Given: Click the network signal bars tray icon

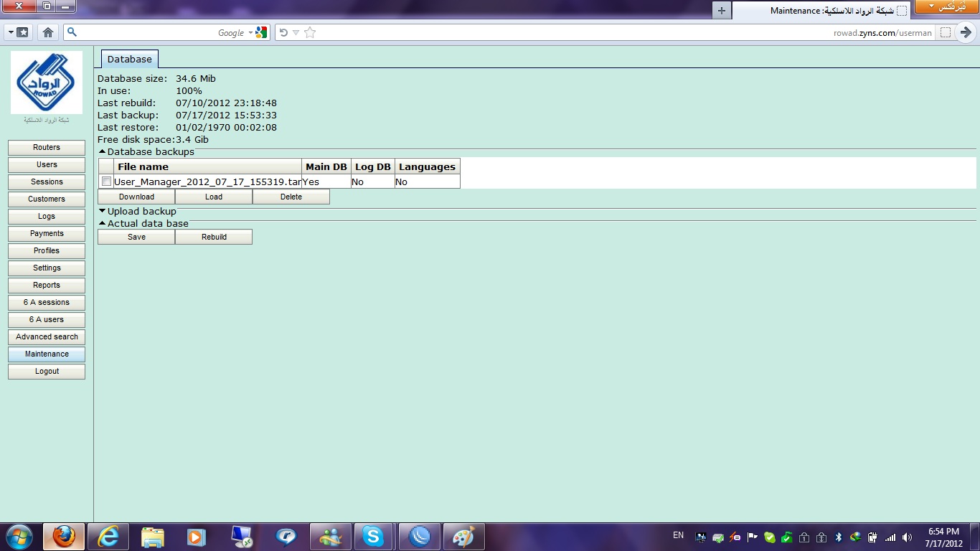Looking at the screenshot, I should pyautogui.click(x=890, y=537).
